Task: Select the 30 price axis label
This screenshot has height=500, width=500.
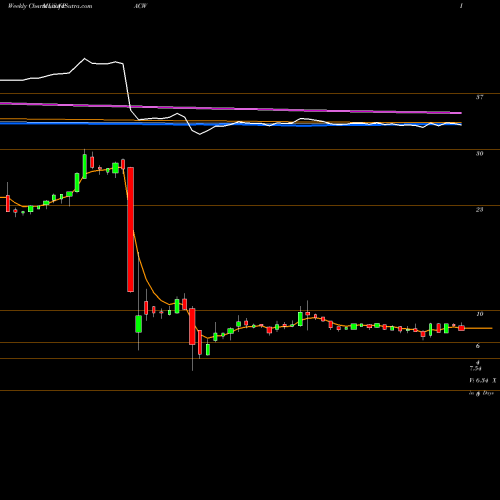Action: click(479, 154)
